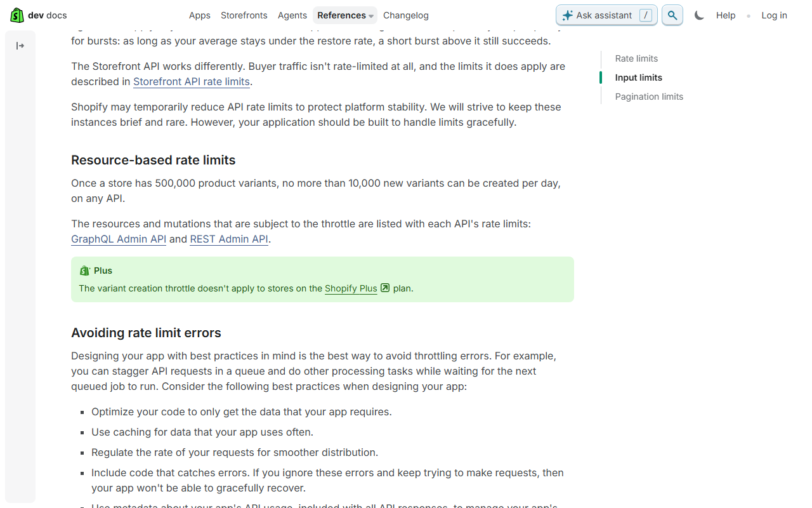Click the slash shortcut key badge
Image resolution: width=812 pixels, height=508 pixels.
pyautogui.click(x=646, y=15)
